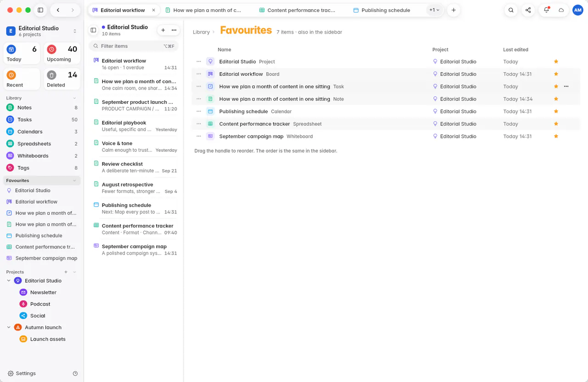
Task: Click the Library breadcrumb link
Action: [x=201, y=32]
